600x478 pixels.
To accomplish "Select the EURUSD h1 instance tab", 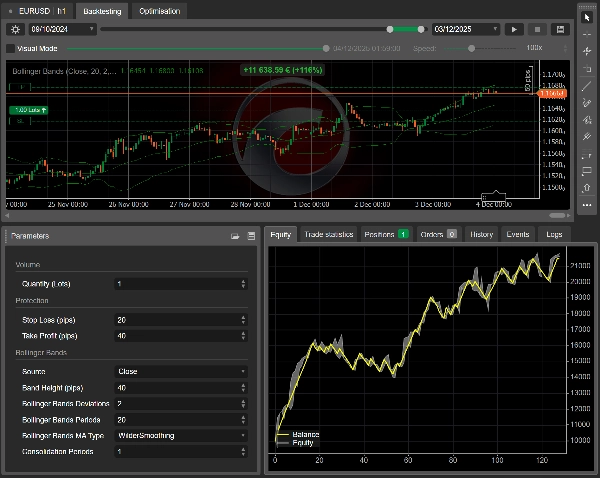I will 38,11.
